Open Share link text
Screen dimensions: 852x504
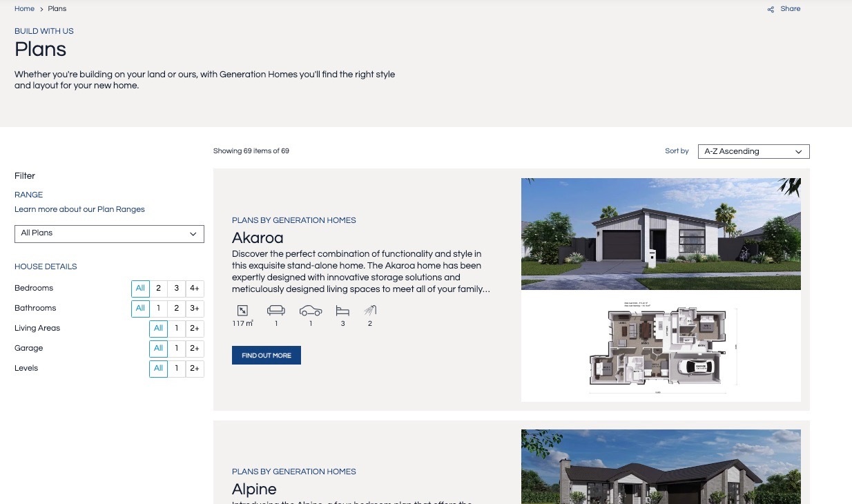click(x=791, y=9)
